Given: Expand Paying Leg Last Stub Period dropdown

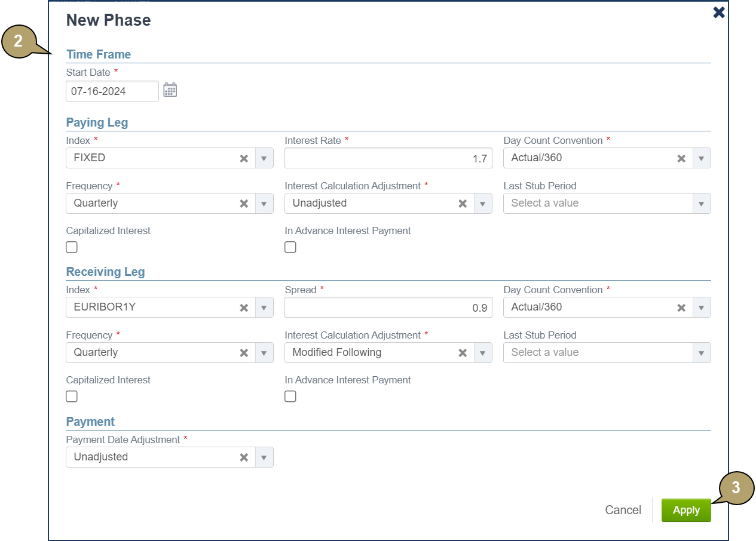Looking at the screenshot, I should [x=702, y=204].
